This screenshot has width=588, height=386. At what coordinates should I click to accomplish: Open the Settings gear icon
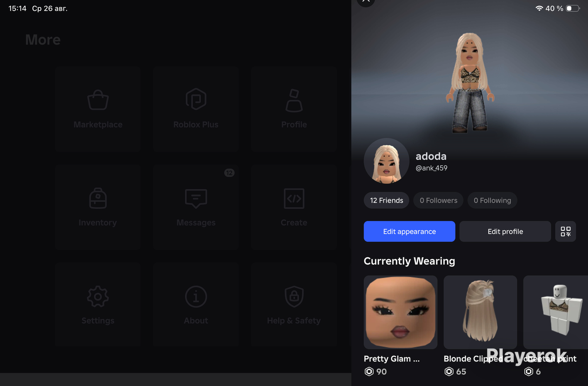[98, 296]
